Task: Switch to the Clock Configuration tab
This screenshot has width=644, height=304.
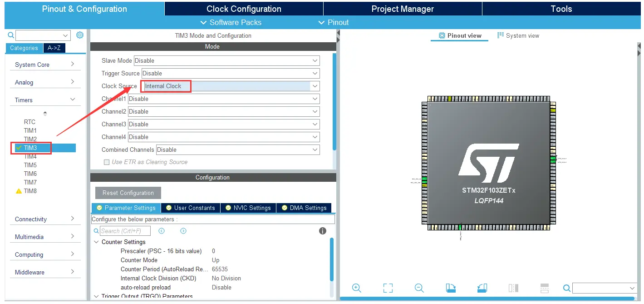Action: click(x=244, y=9)
